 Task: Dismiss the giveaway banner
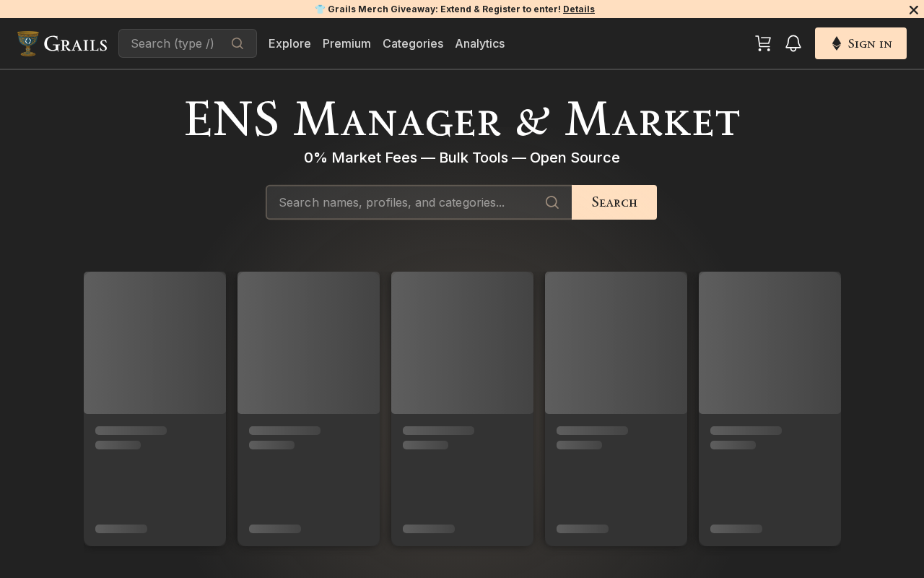(x=913, y=9)
